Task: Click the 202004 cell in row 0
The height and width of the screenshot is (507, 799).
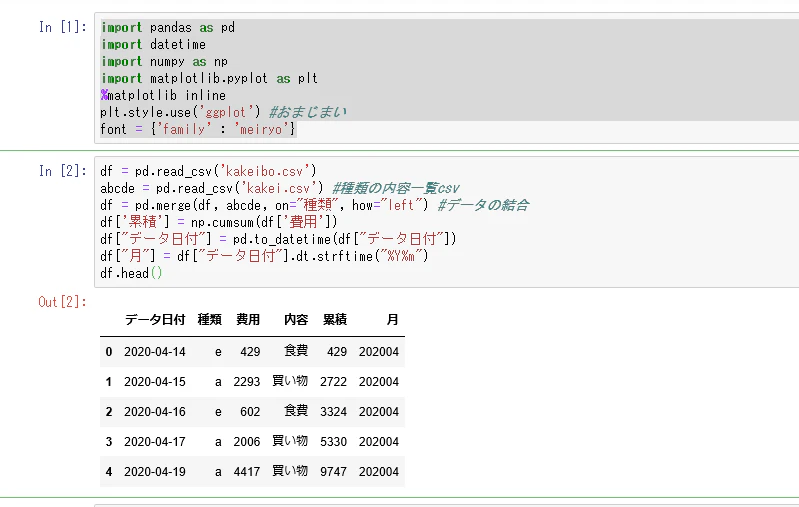Action: (379, 352)
